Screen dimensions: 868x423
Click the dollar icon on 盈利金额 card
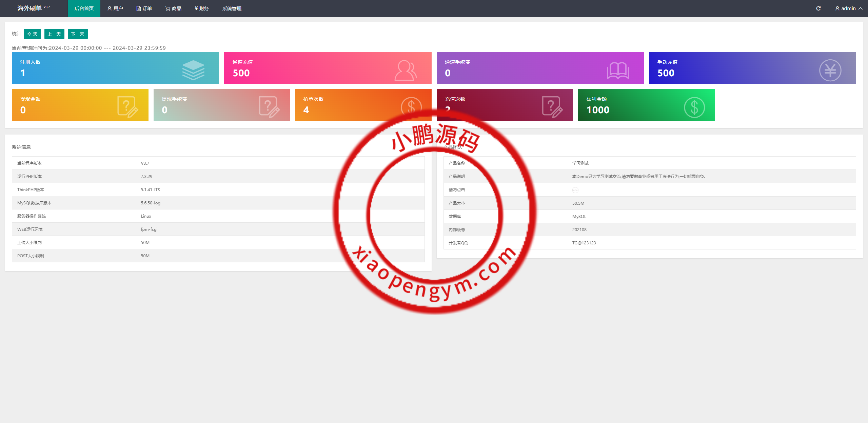694,107
